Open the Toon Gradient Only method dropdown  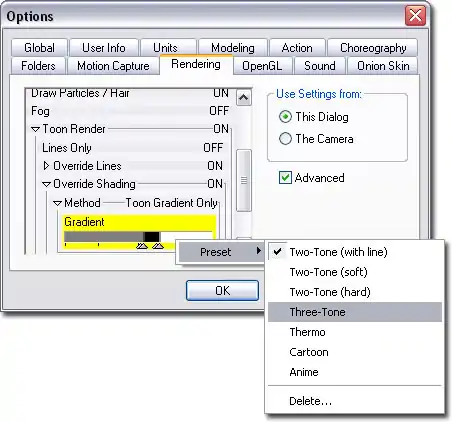(172, 203)
